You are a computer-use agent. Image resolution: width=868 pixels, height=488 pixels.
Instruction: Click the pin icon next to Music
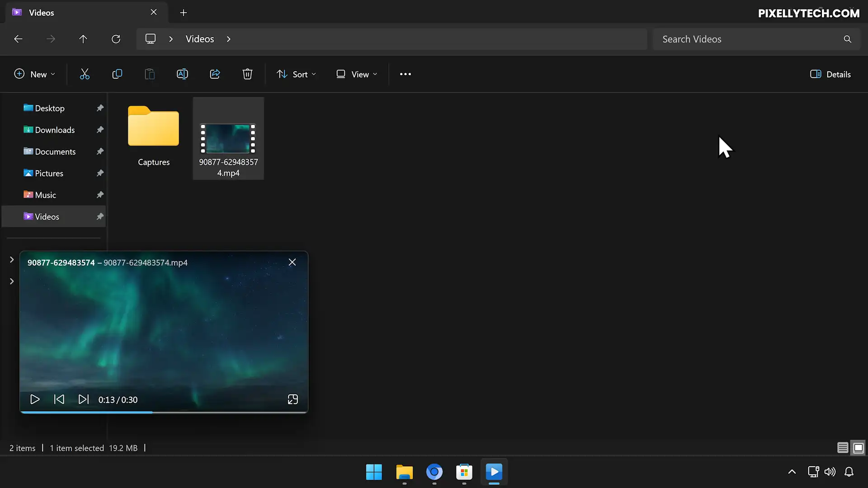coord(100,195)
